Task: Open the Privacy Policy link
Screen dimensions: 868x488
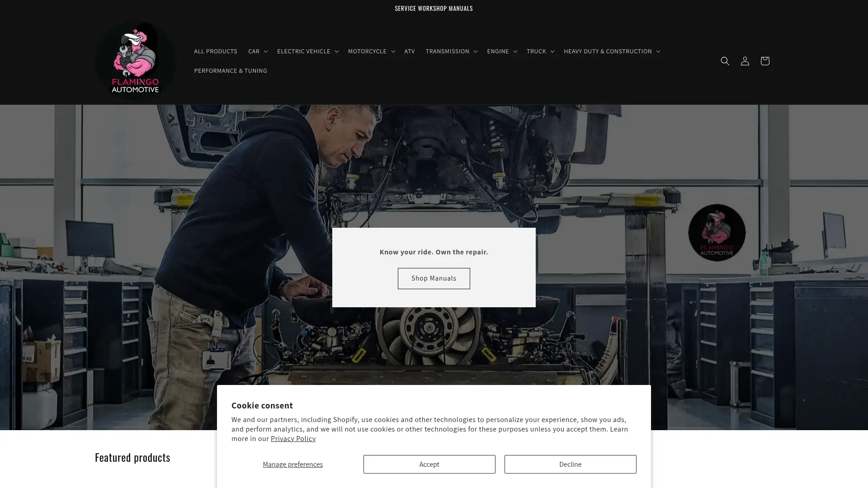Action: tap(293, 438)
